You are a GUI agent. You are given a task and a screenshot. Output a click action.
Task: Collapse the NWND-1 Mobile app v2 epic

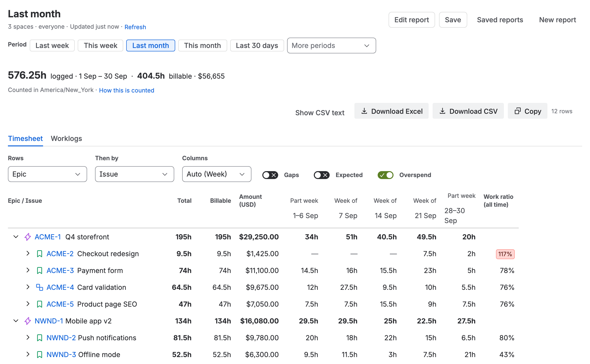[x=16, y=321]
